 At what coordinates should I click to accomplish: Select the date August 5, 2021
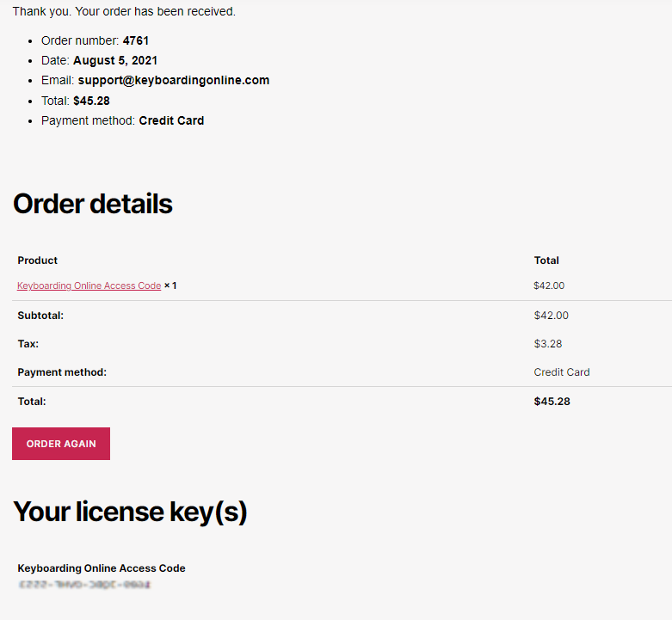115,60
